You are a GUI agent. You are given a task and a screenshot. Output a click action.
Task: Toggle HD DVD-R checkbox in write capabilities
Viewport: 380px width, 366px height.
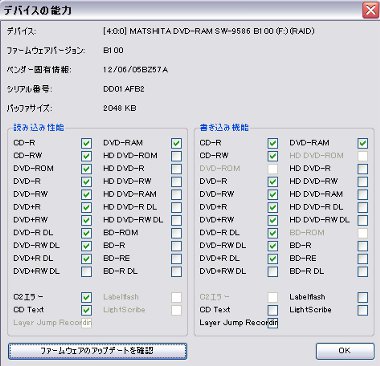point(363,169)
